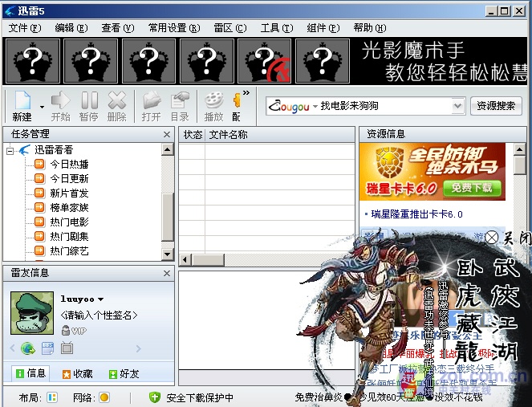Open the 雷区(C) menu

[229, 28]
